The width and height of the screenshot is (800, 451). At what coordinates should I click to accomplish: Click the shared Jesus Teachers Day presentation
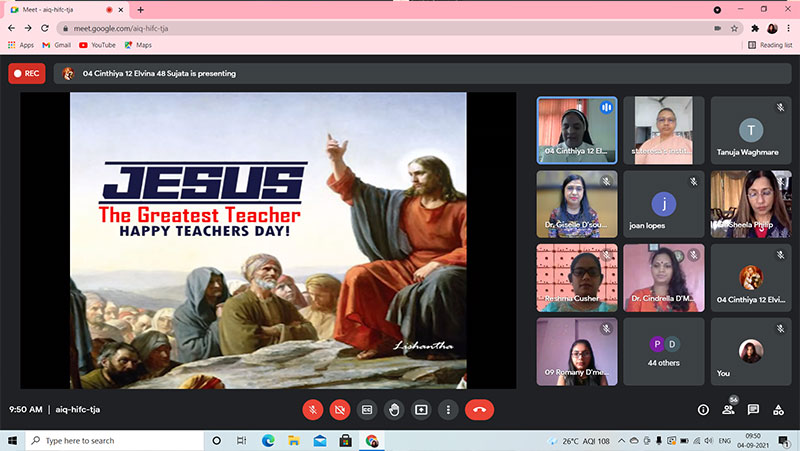(268, 240)
